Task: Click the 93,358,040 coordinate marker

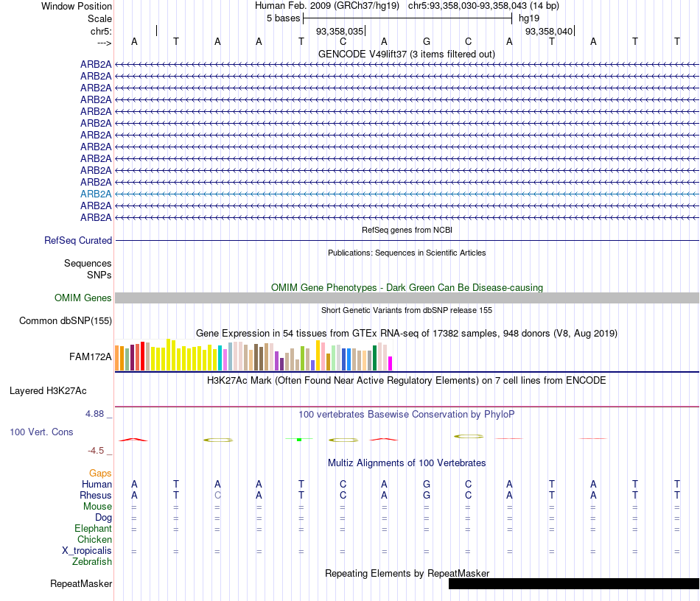Action: coord(549,31)
